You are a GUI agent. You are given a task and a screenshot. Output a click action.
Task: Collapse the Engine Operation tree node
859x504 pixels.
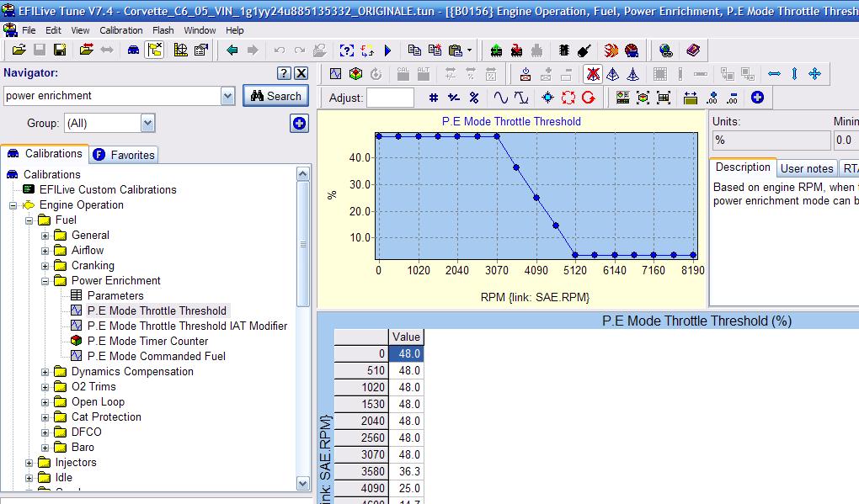point(13,206)
